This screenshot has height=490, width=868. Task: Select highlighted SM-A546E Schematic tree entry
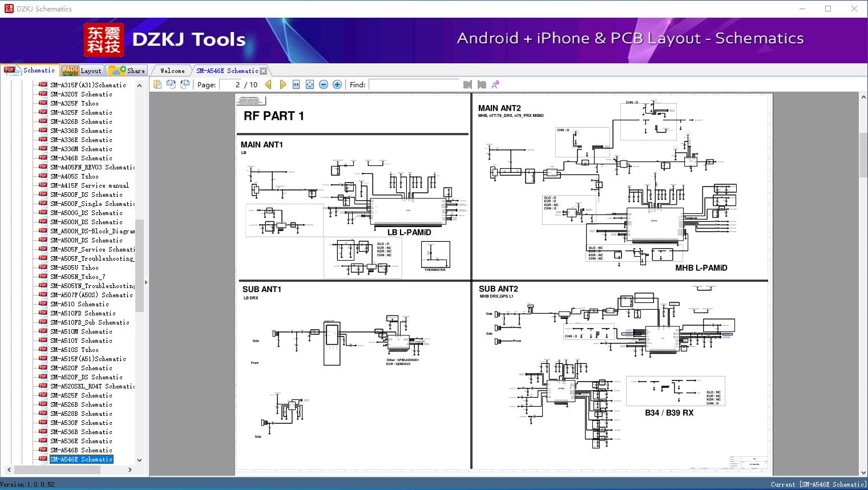tap(81, 459)
